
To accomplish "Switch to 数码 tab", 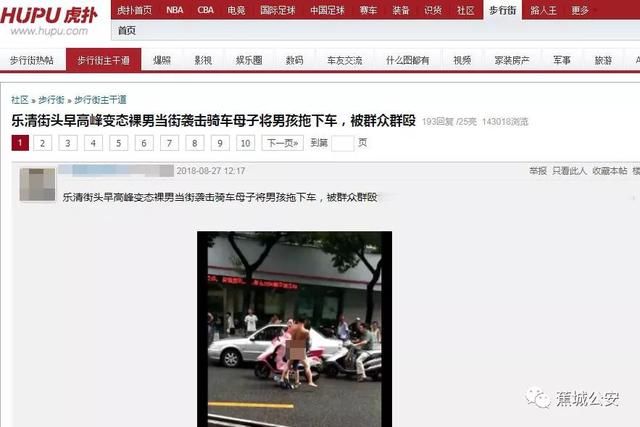I will pos(294,60).
